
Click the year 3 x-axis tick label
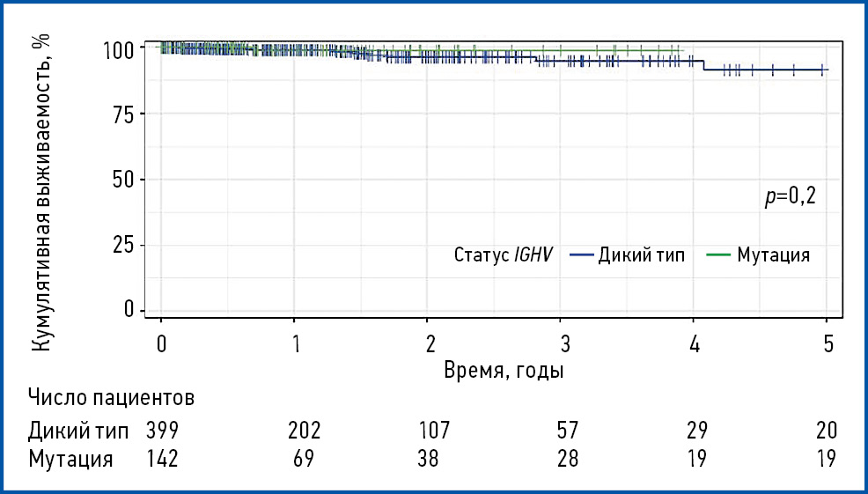click(562, 343)
